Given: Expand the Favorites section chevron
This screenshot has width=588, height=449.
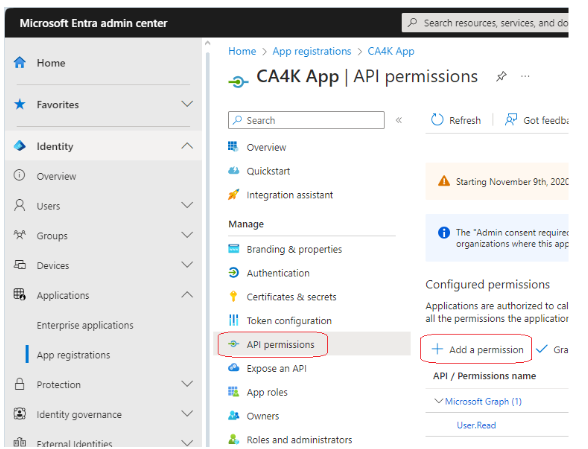Looking at the screenshot, I should pyautogui.click(x=187, y=104).
